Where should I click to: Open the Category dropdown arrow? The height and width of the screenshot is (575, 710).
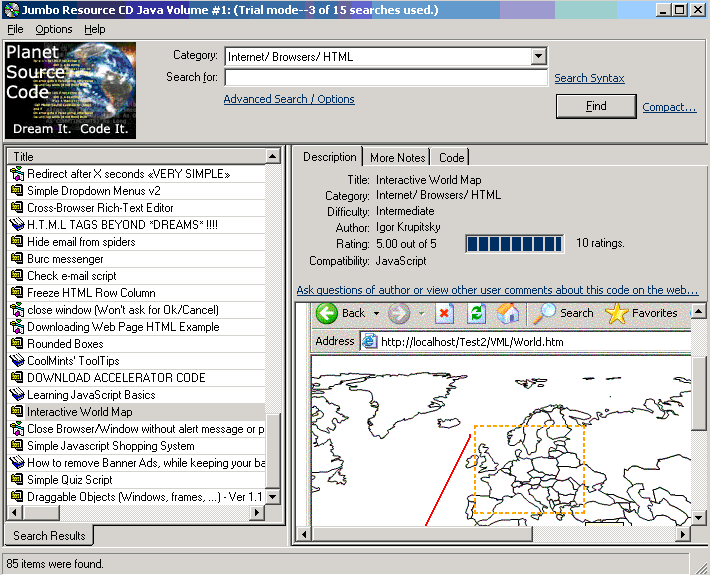pos(538,57)
